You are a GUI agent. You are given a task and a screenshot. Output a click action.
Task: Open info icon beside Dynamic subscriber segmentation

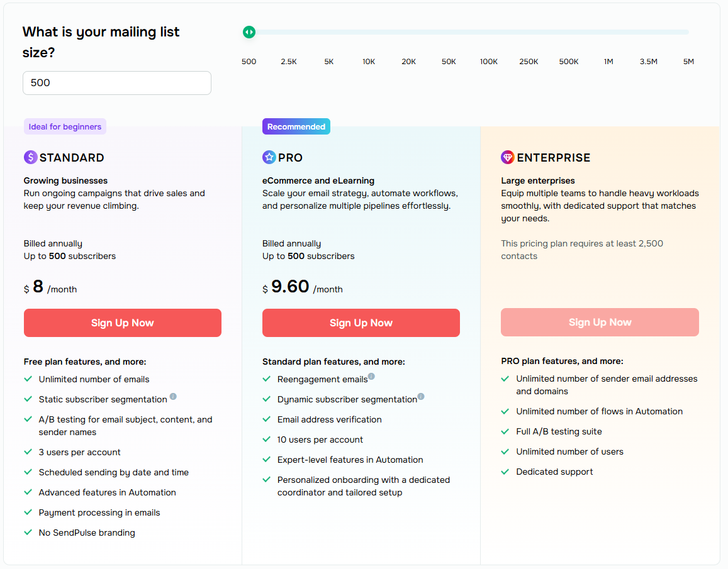pyautogui.click(x=421, y=397)
